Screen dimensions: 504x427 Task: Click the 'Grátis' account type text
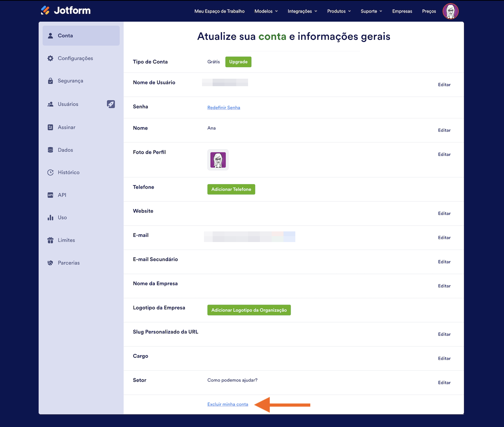(x=213, y=62)
